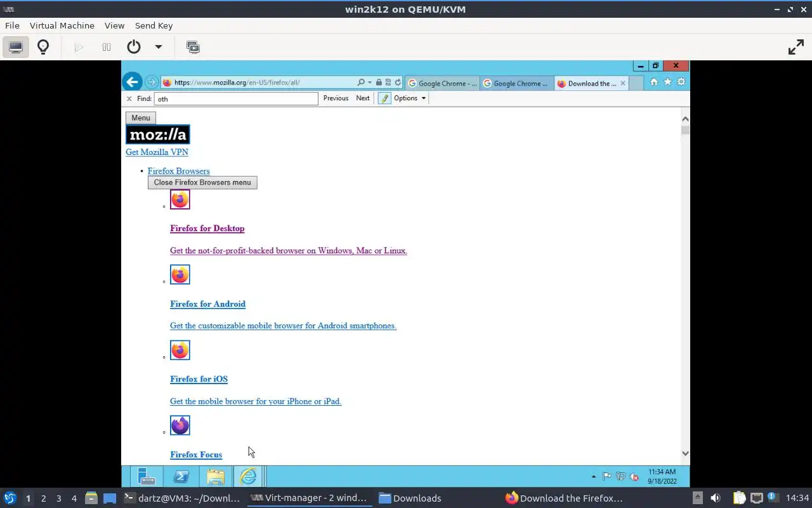The image size is (812, 508).
Task: Open the address bar autocomplete dropdown arrow
Action: [x=370, y=83]
